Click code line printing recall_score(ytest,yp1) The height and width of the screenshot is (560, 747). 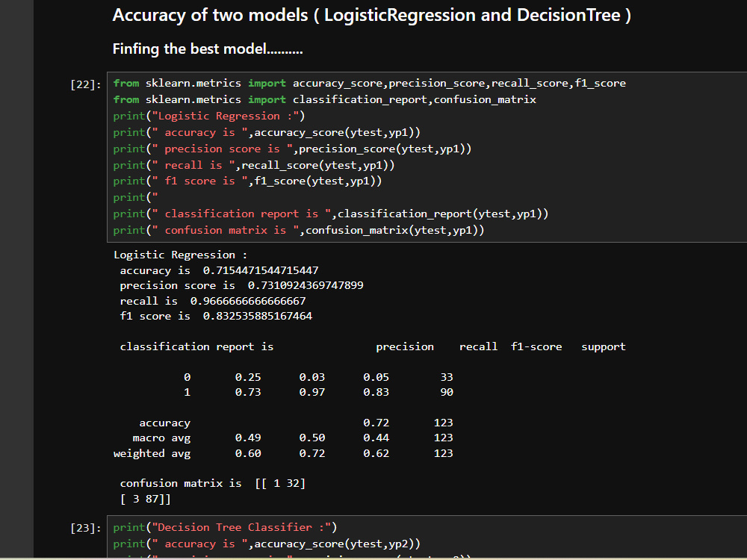click(x=253, y=165)
